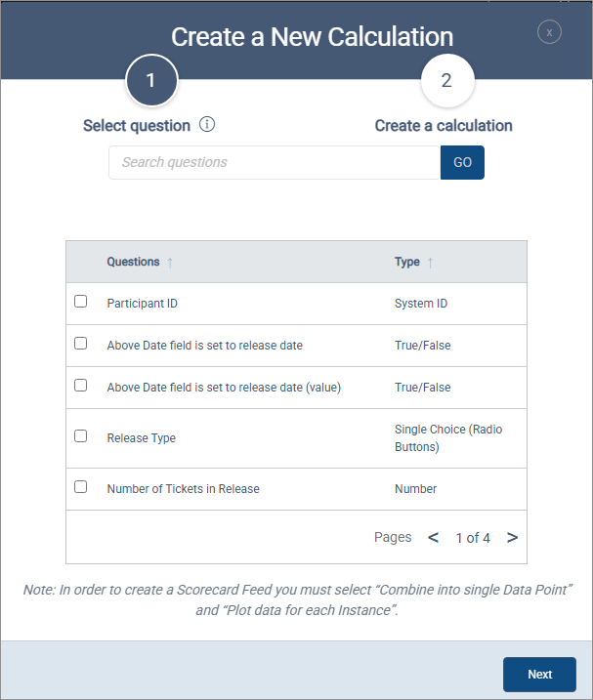593x700 pixels.
Task: Enable Number of Tickets in Release checkbox
Action: [x=81, y=487]
